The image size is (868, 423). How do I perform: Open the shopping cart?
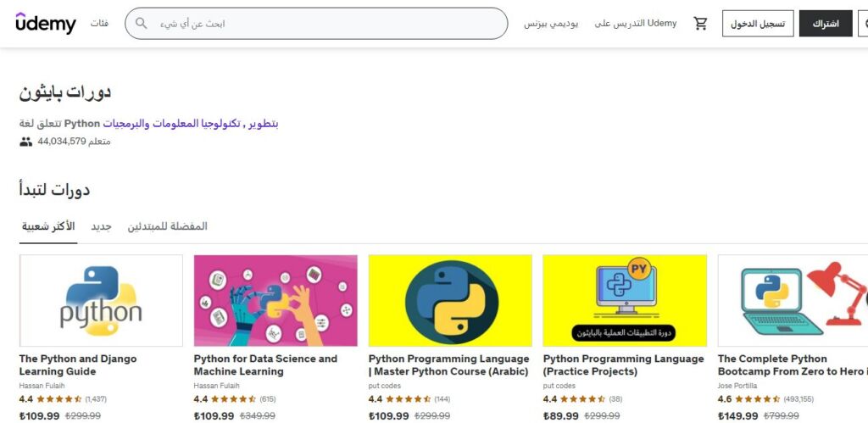tap(700, 24)
